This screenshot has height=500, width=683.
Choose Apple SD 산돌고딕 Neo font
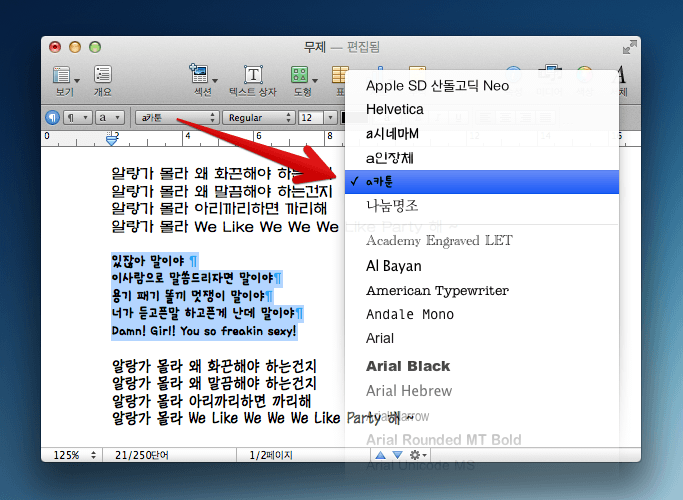[482, 85]
